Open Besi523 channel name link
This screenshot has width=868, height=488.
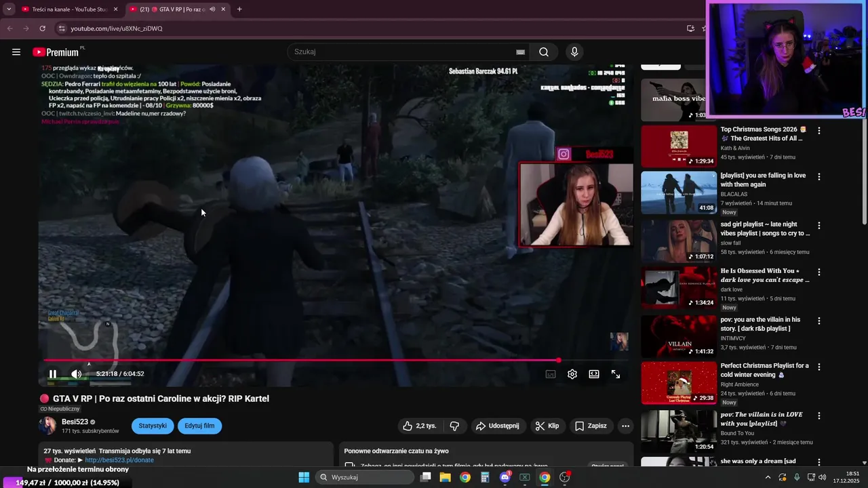pos(75,422)
